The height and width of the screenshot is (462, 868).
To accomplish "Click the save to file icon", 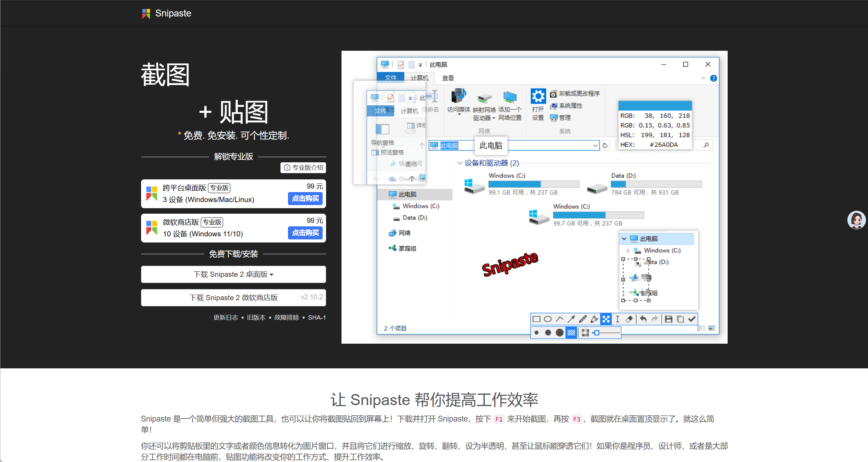I will [x=669, y=319].
